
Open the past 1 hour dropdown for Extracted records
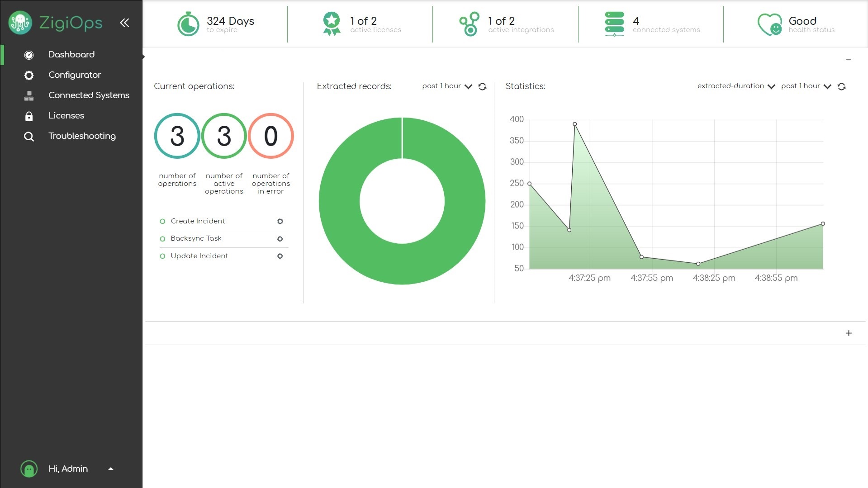[468, 86]
